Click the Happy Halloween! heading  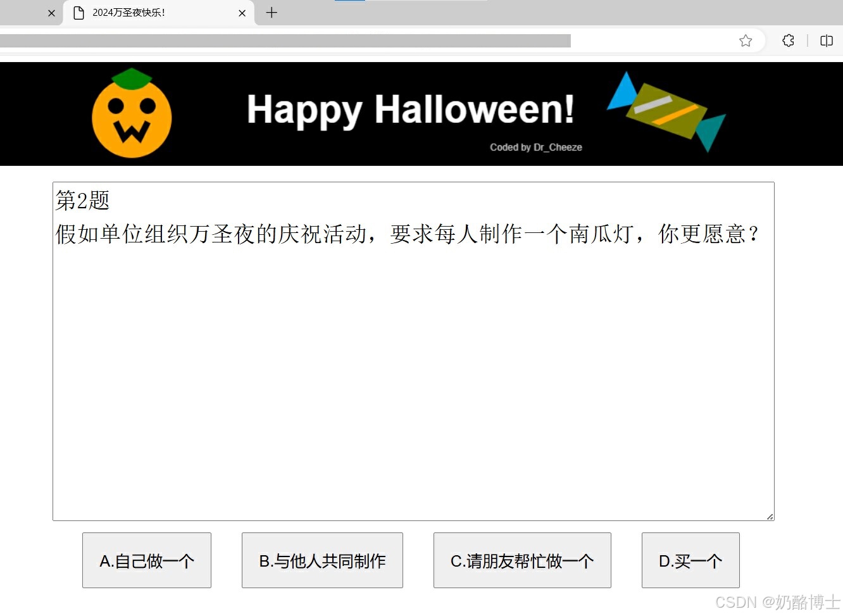[x=411, y=110]
